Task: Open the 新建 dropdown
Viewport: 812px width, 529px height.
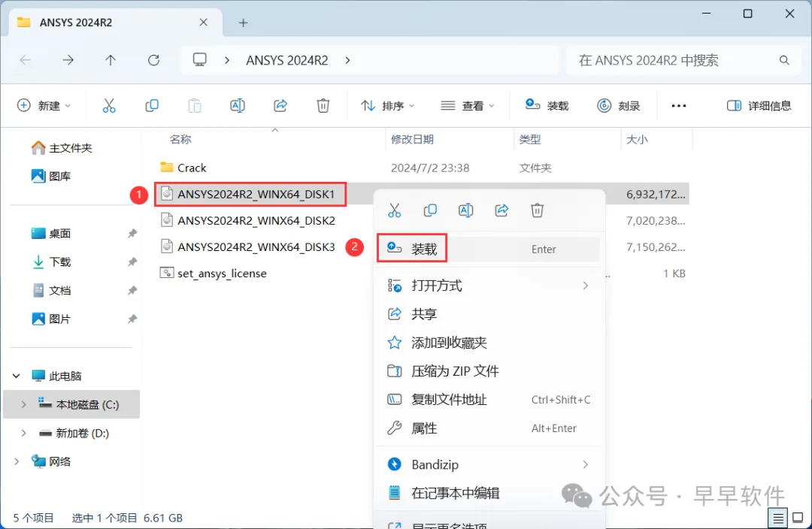Action: click(44, 106)
